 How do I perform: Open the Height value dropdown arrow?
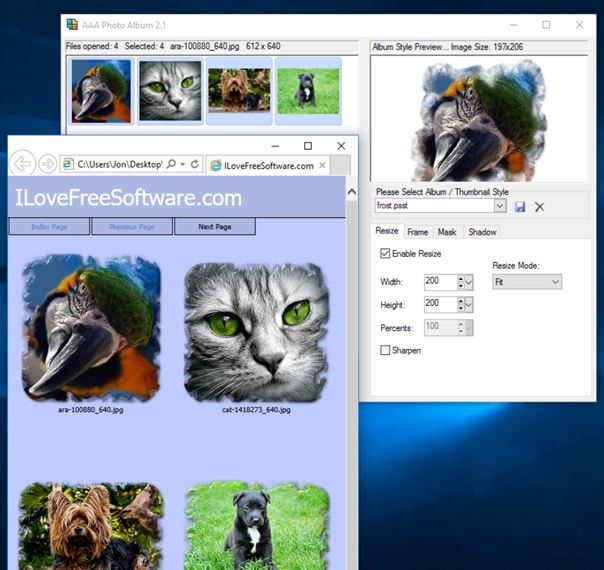coord(469,305)
